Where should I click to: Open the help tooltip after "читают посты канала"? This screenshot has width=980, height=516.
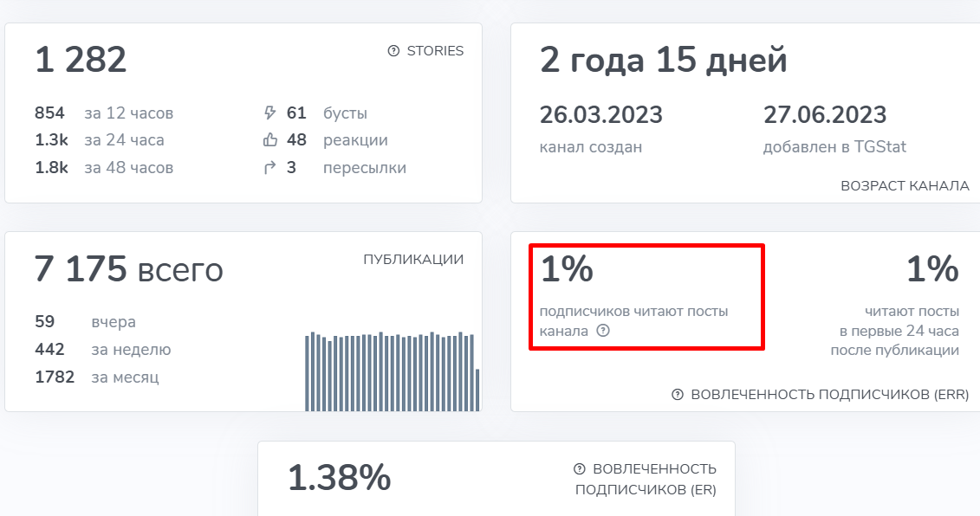(x=604, y=331)
